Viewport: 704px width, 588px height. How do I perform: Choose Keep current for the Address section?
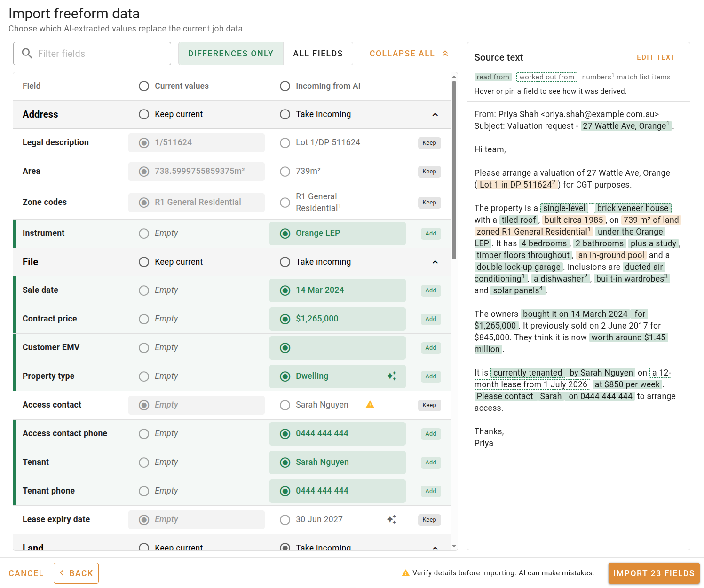[x=144, y=114]
